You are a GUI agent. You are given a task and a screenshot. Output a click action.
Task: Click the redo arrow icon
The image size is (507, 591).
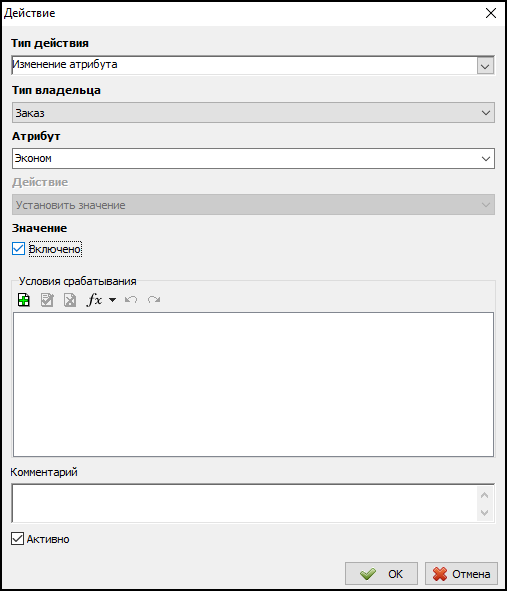coord(154,300)
